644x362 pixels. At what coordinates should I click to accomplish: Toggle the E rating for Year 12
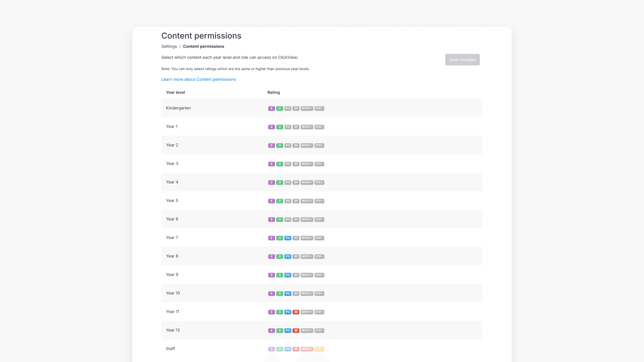click(x=272, y=330)
